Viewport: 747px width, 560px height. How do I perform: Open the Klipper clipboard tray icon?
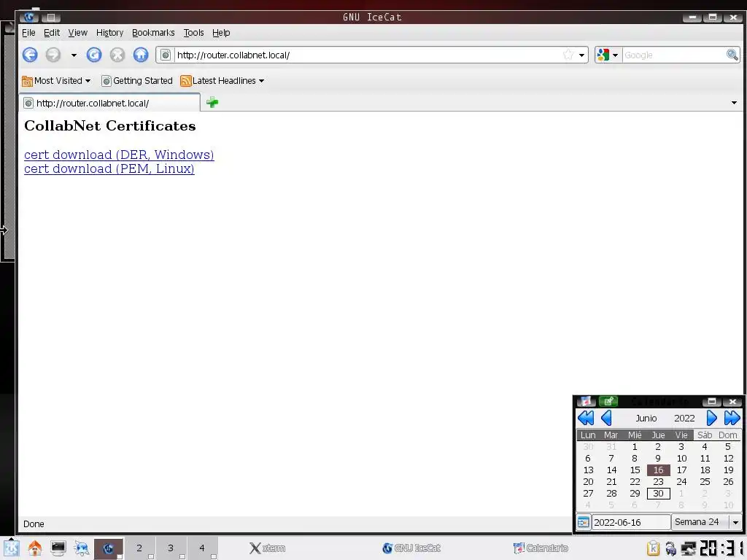(653, 548)
